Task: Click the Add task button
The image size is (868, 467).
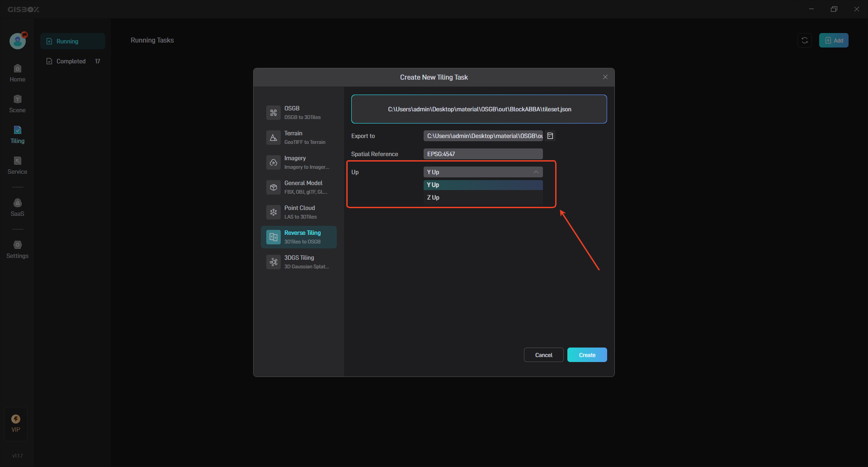Action: (834, 40)
